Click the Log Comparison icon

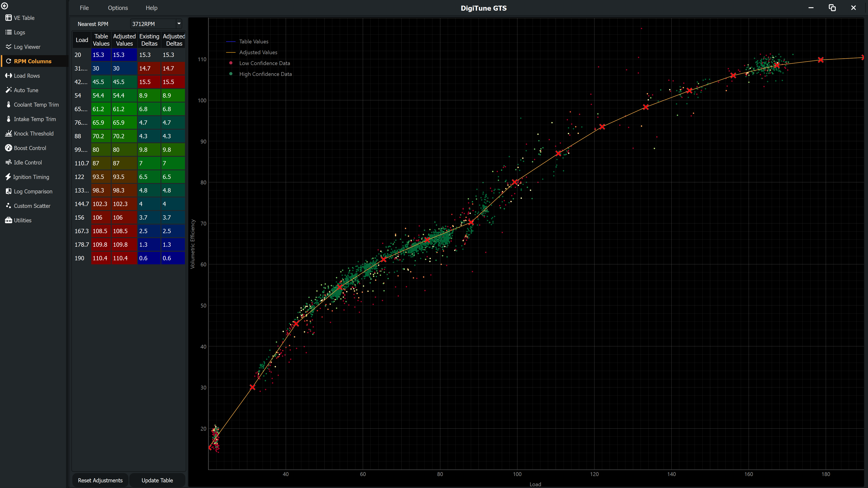click(x=8, y=191)
